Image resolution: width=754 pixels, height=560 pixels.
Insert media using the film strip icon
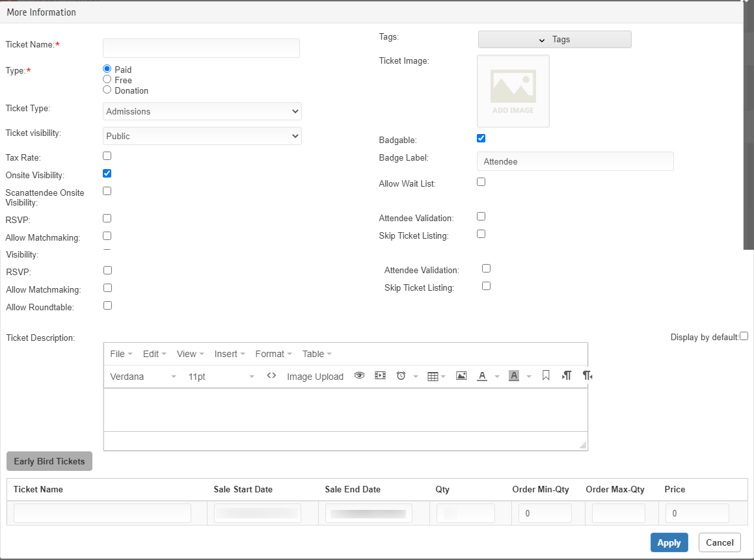click(x=381, y=376)
